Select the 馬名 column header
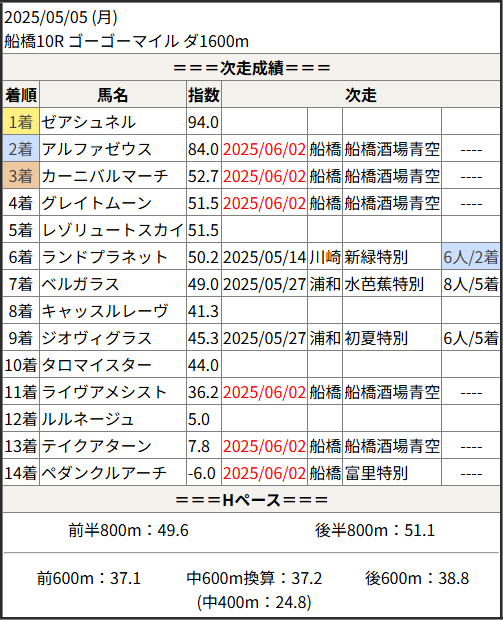 (113, 95)
